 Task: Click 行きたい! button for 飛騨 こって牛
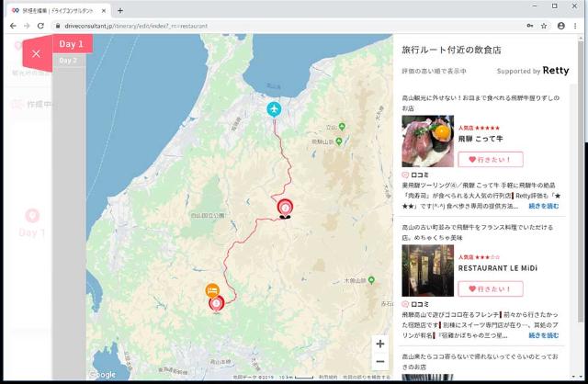pos(490,159)
